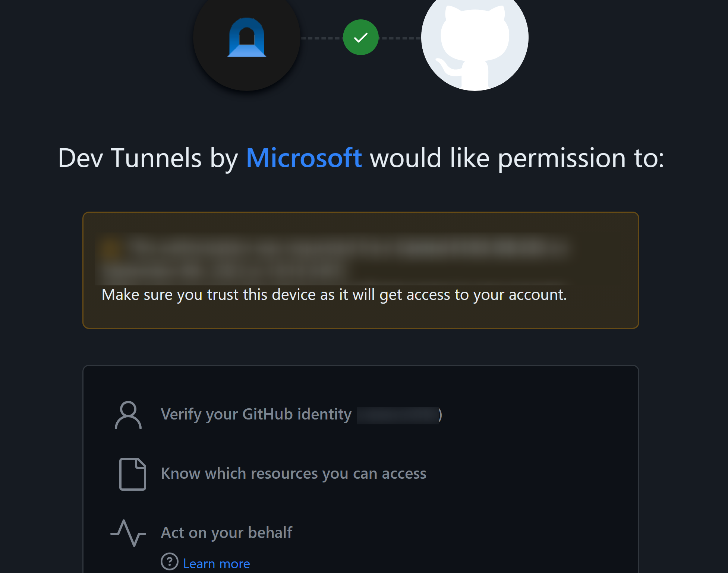
Task: Click the Dev Tunnels by heading text
Action: tap(148, 158)
